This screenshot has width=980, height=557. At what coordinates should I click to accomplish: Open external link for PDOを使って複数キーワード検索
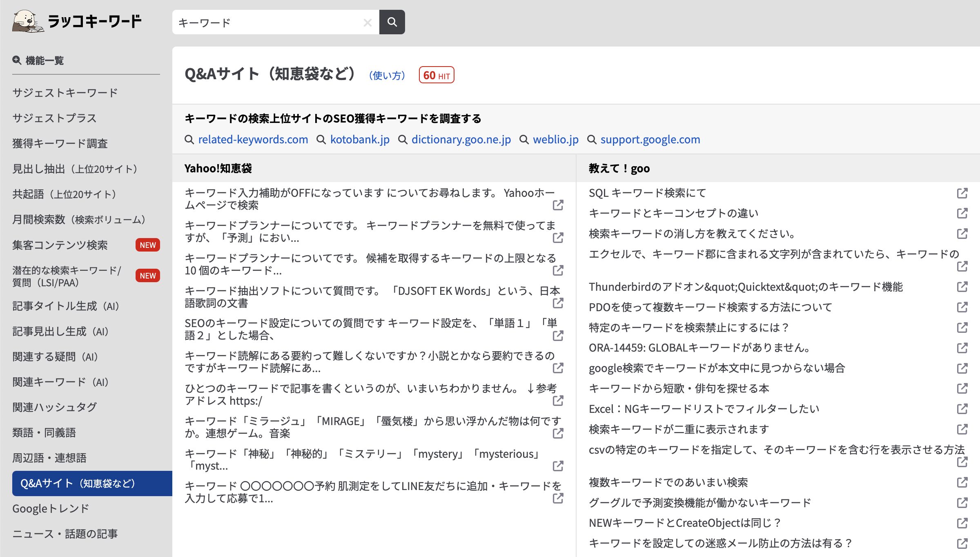(x=962, y=307)
